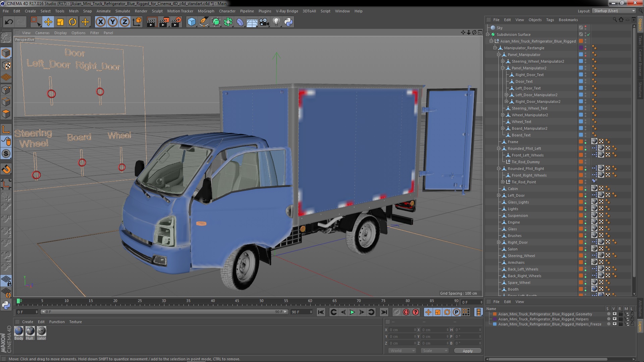The width and height of the screenshot is (644, 362).
Task: Play the animation forwards
Action: [x=352, y=312]
